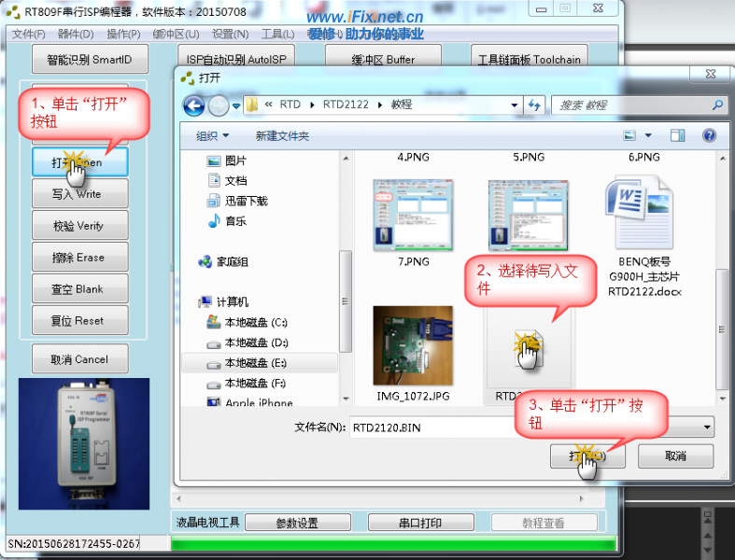Click the Forward navigation arrow
Image resolution: width=735 pixels, height=560 pixels.
click(x=218, y=105)
